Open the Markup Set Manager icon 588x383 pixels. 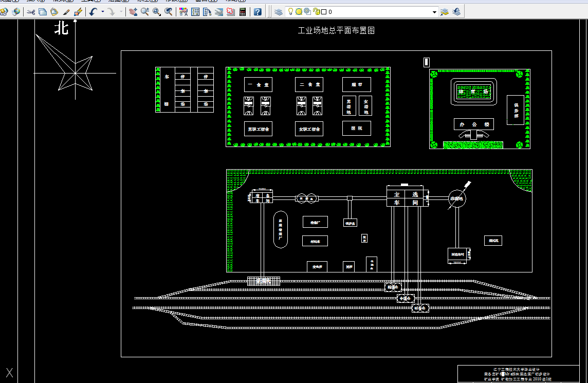231,12
